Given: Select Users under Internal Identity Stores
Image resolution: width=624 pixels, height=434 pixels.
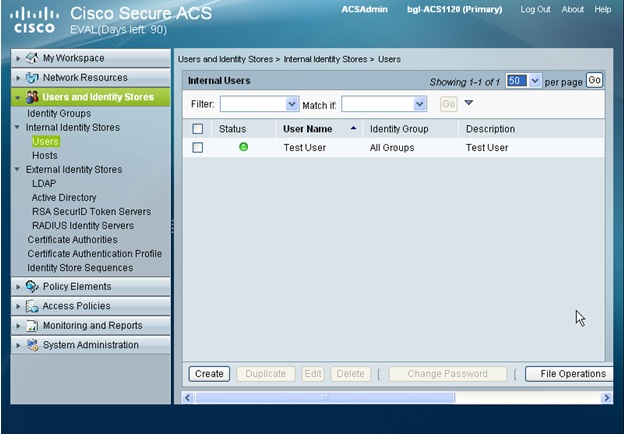Looking at the screenshot, I should [45, 141].
